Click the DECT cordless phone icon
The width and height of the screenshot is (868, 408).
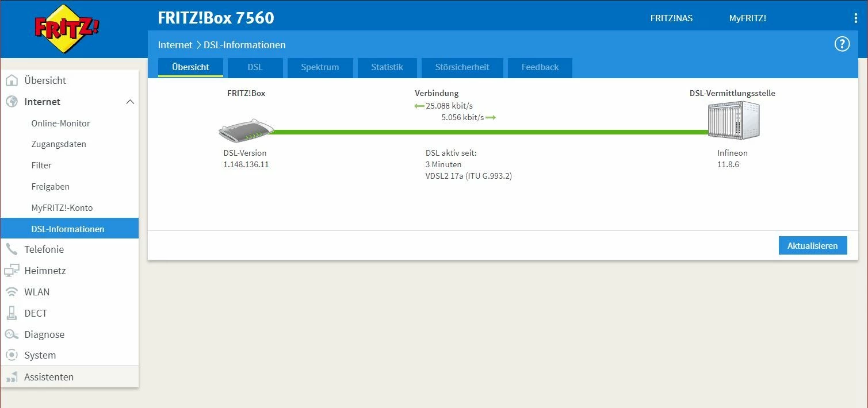[12, 313]
